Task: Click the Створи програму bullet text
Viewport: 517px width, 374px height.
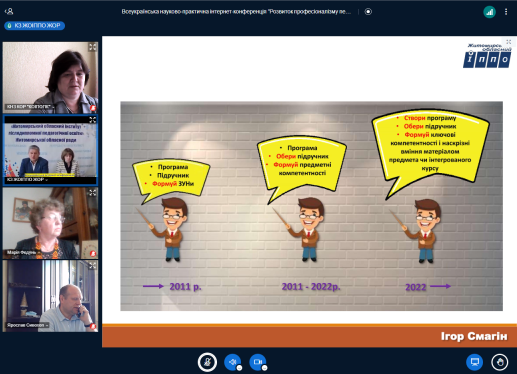Action: pyautogui.click(x=430, y=118)
